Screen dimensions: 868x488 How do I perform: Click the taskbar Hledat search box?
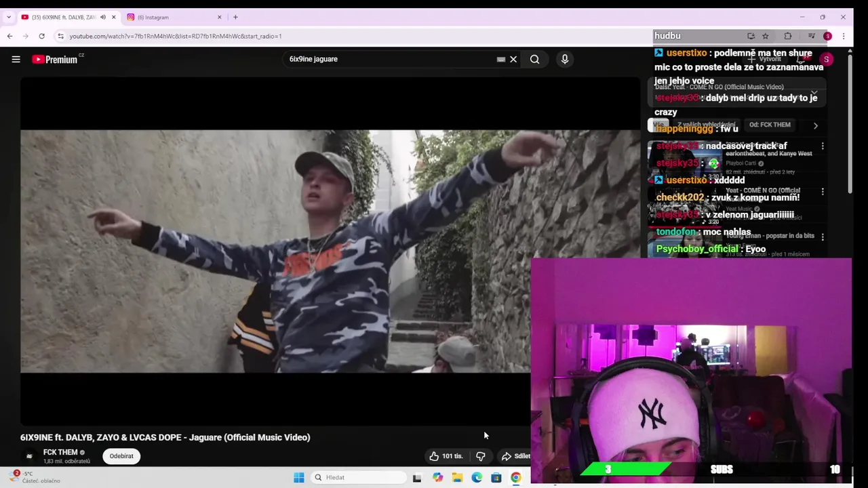(359, 477)
